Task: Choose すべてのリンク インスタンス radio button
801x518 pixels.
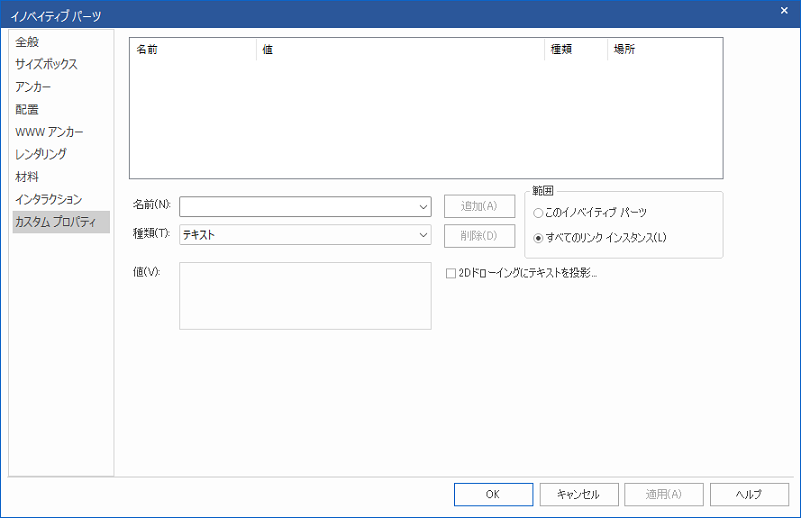Action: tap(539, 238)
